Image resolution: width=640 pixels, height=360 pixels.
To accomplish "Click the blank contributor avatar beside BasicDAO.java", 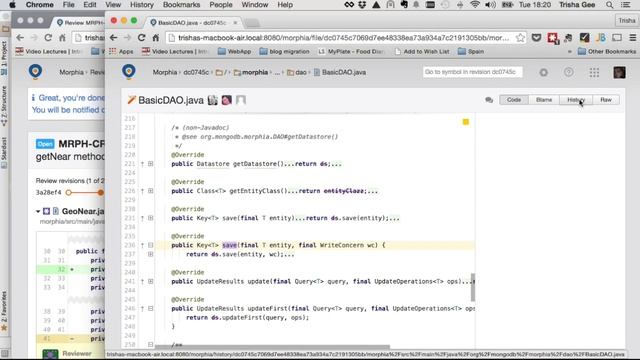I will pyautogui.click(x=241, y=100).
